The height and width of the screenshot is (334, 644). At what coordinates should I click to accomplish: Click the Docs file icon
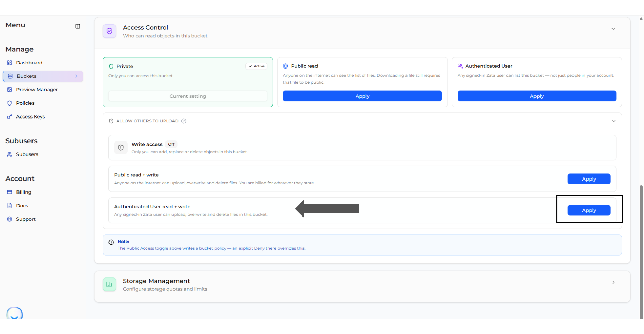pyautogui.click(x=10, y=206)
